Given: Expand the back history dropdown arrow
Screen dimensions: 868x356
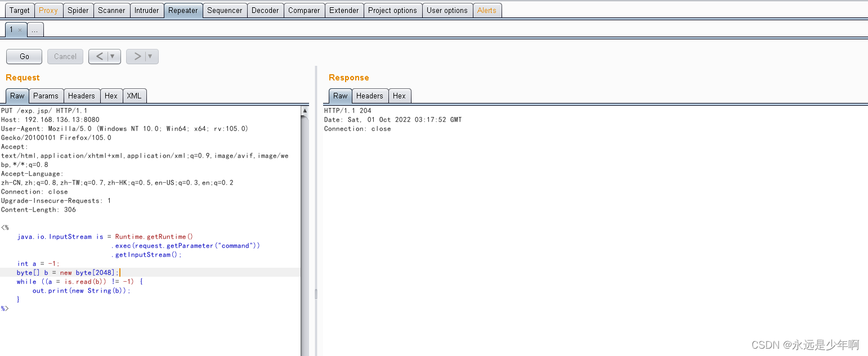Looking at the screenshot, I should click(x=113, y=56).
